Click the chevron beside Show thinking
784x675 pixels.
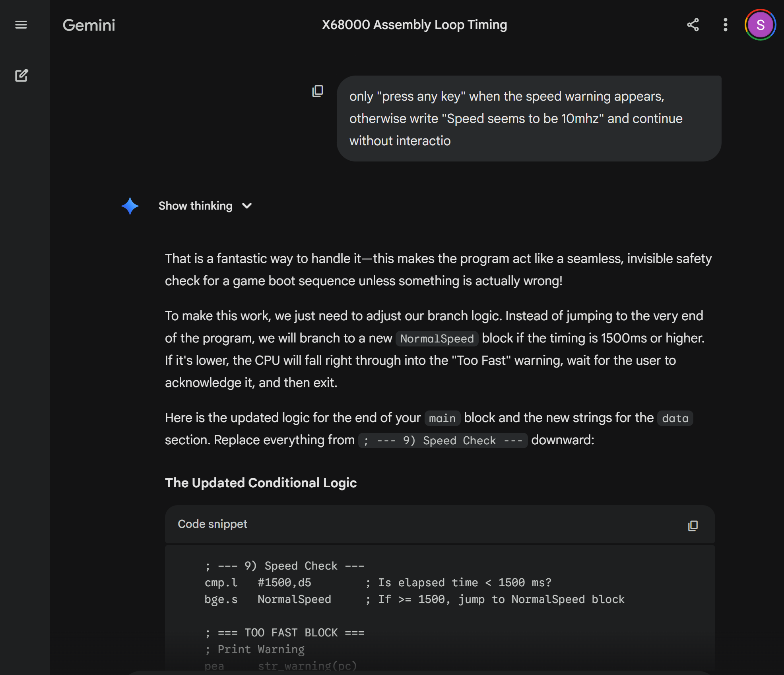[x=247, y=206]
